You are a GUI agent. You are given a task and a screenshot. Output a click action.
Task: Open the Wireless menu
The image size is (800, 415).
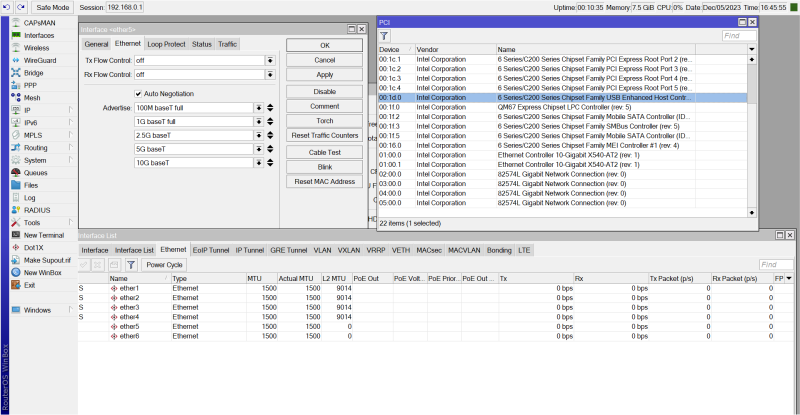click(36, 48)
